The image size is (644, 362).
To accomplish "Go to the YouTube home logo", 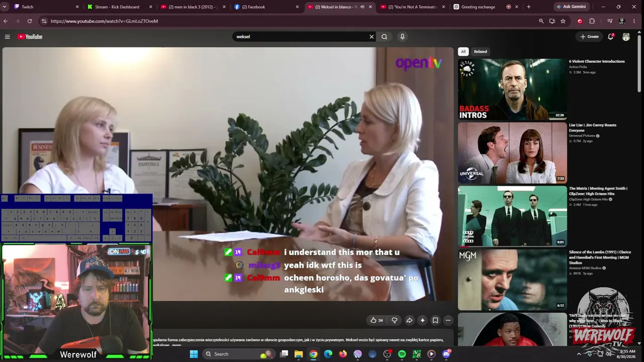I will [30, 37].
